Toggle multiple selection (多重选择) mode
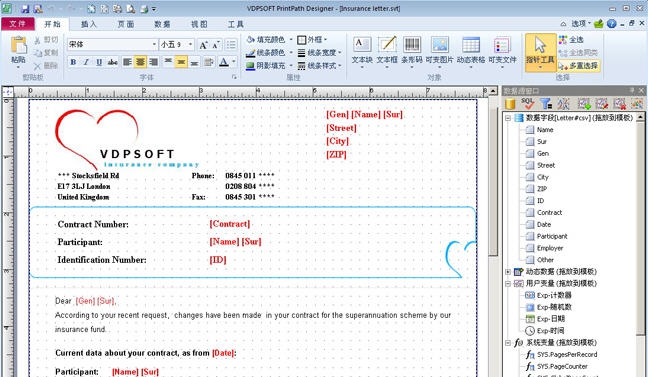The width and height of the screenshot is (648, 377). 578,66
